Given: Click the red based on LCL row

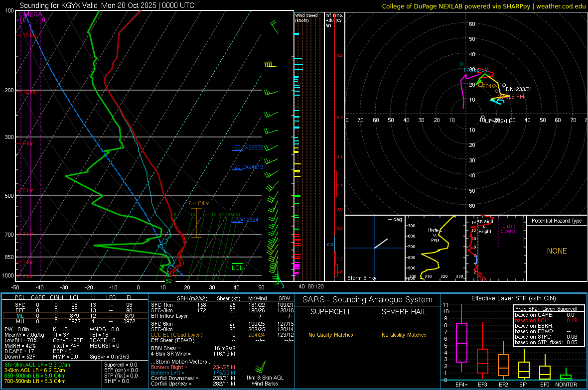Looking at the screenshot, I should [546, 320].
